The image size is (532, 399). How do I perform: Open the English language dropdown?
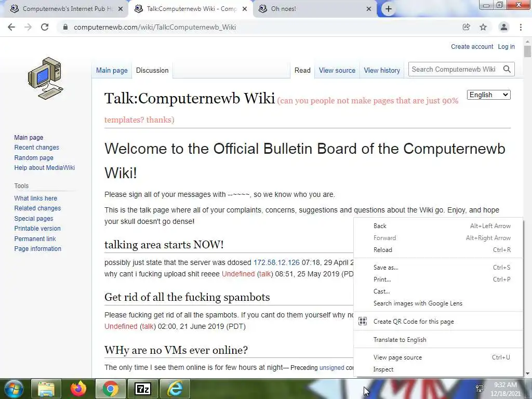point(488,95)
